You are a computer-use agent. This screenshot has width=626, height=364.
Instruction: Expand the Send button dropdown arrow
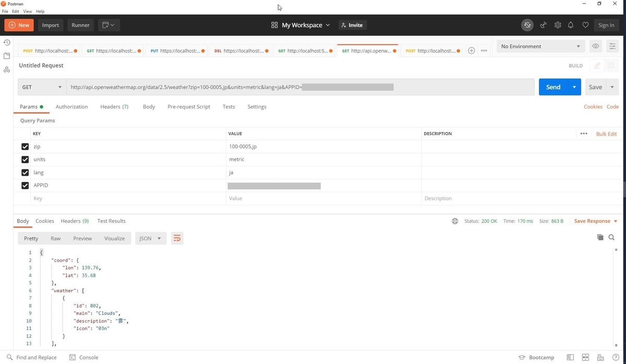click(x=574, y=87)
